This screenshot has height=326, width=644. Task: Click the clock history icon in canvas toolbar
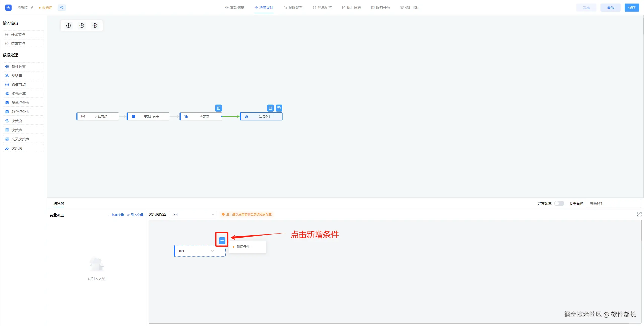click(82, 25)
